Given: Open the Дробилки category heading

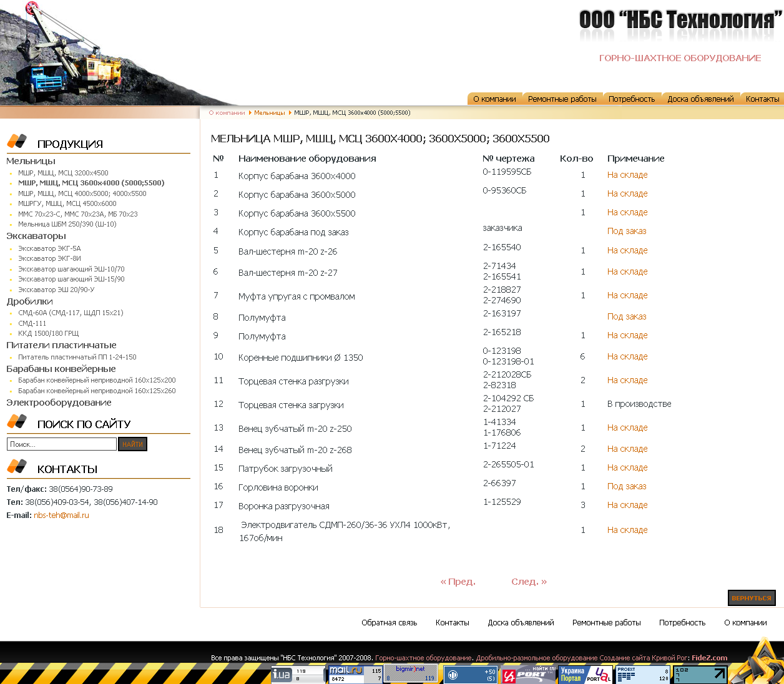Looking at the screenshot, I should [x=29, y=301].
